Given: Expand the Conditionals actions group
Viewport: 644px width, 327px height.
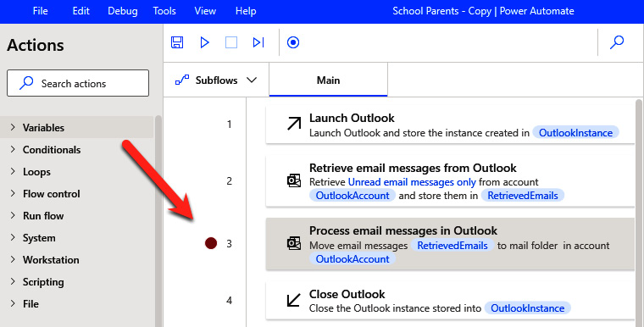Looking at the screenshot, I should pos(13,150).
